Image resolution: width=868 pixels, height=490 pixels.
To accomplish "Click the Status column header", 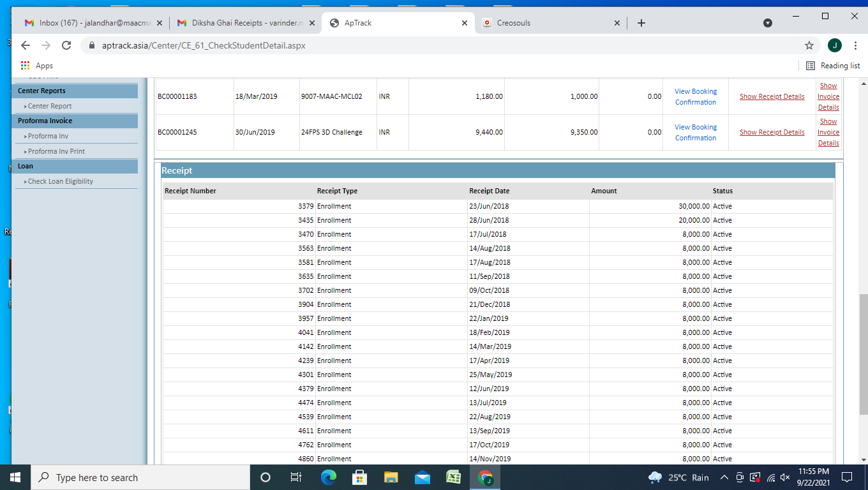I will [x=722, y=191].
